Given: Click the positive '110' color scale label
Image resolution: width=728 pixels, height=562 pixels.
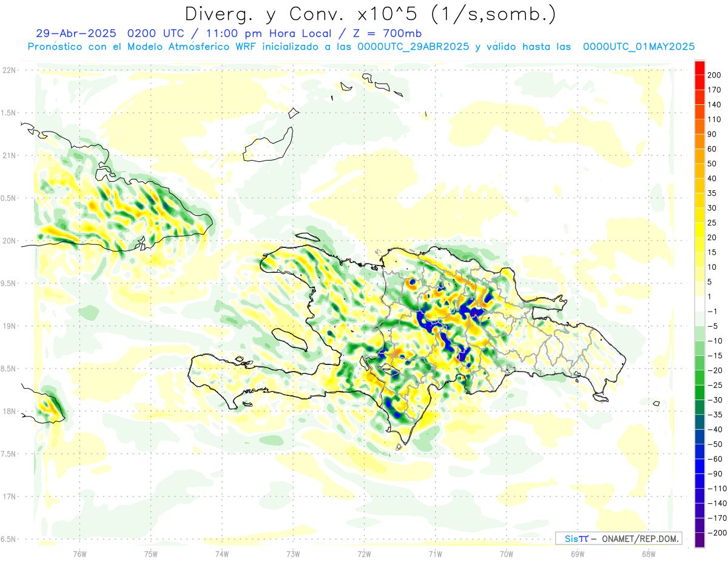Looking at the screenshot, I should tap(715, 119).
